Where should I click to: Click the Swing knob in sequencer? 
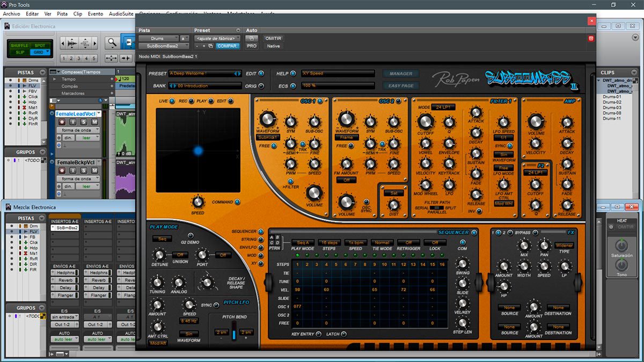click(x=462, y=263)
